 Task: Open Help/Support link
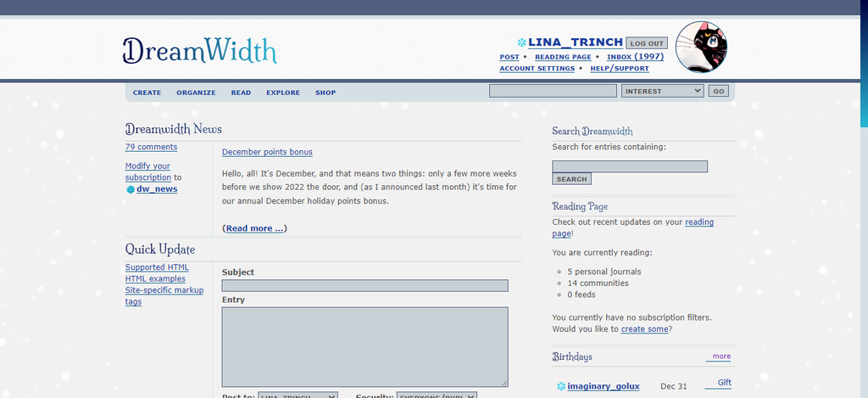[620, 69]
